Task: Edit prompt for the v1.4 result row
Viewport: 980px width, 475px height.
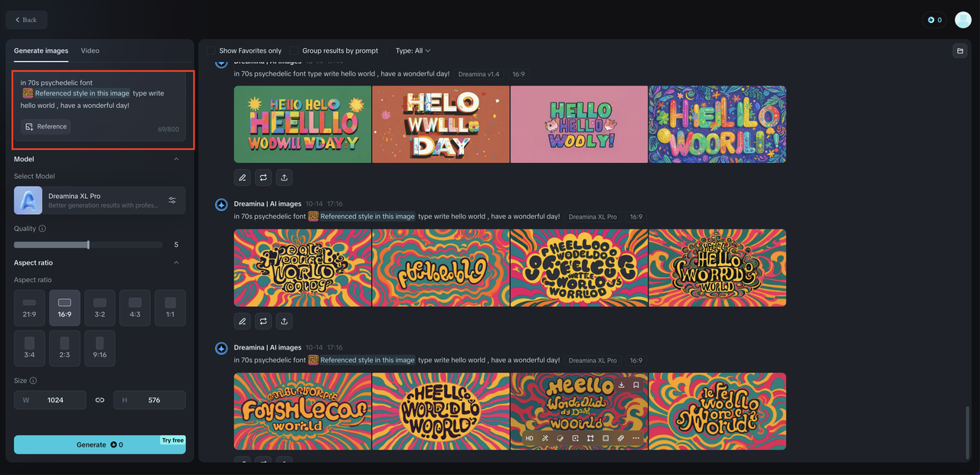Action: (243, 177)
